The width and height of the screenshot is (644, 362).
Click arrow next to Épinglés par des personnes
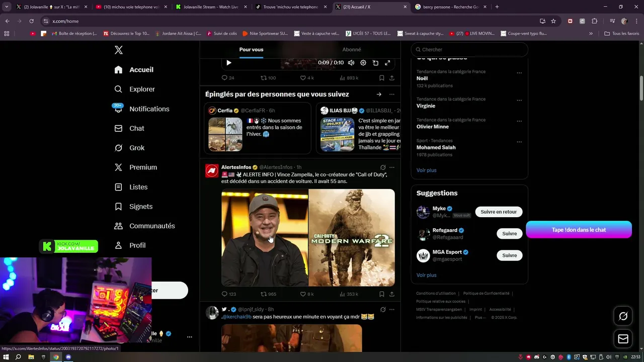click(x=379, y=94)
